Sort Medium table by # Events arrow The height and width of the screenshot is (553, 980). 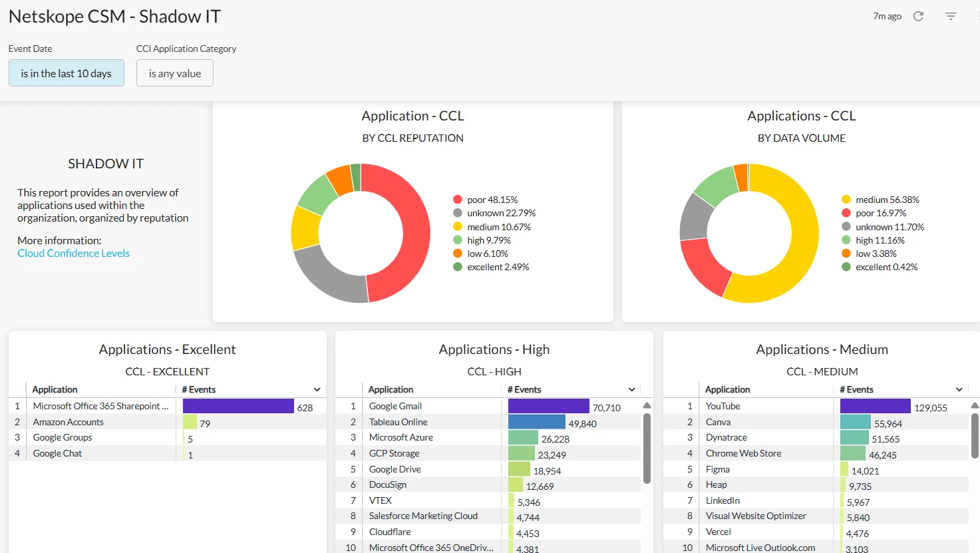(x=959, y=389)
